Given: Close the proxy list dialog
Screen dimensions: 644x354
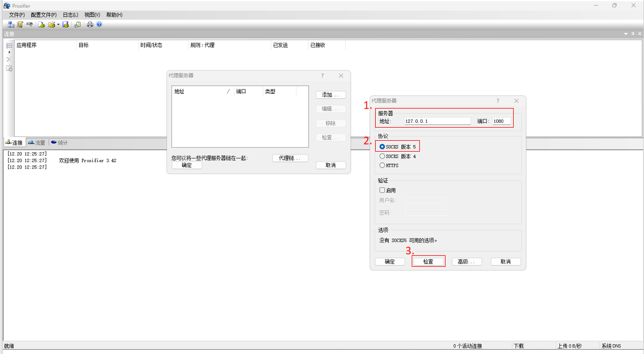Looking at the screenshot, I should tap(341, 76).
